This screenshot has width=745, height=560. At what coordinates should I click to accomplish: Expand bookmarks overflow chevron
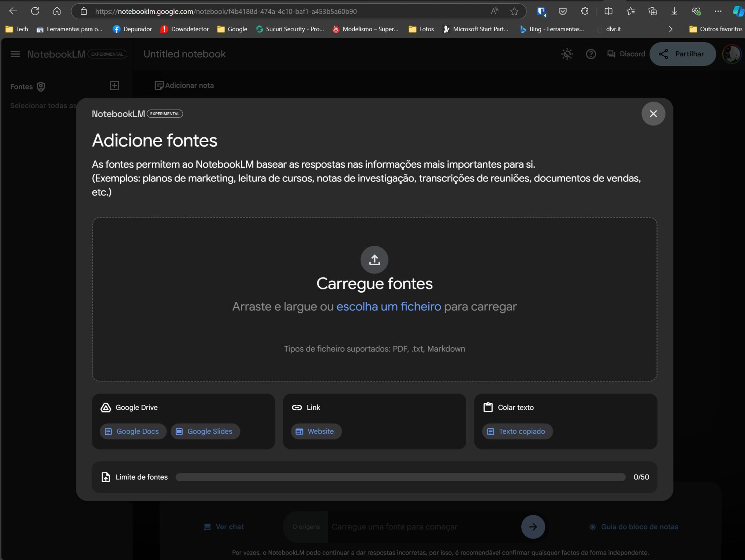click(x=670, y=29)
